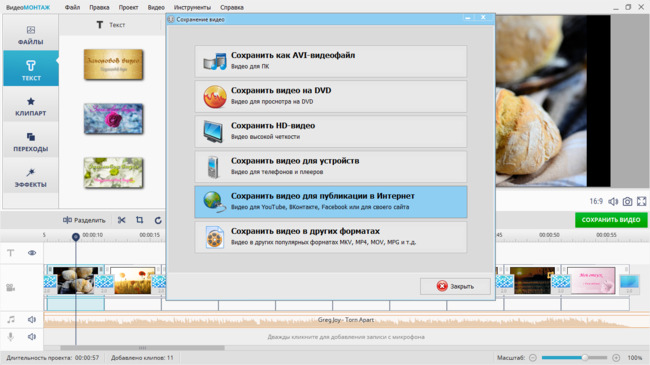Open the Инструменты menu
This screenshot has height=365, width=650.
[192, 7]
